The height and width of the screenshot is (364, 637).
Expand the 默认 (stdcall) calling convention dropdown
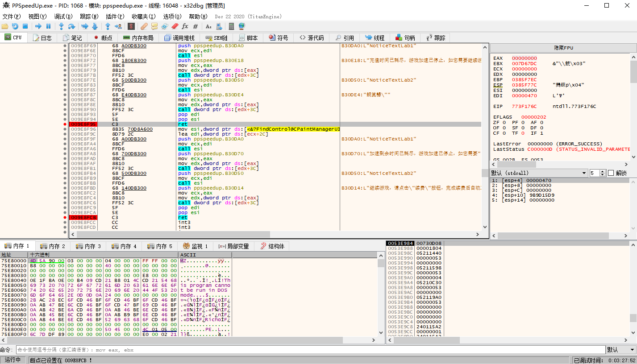[x=584, y=173]
